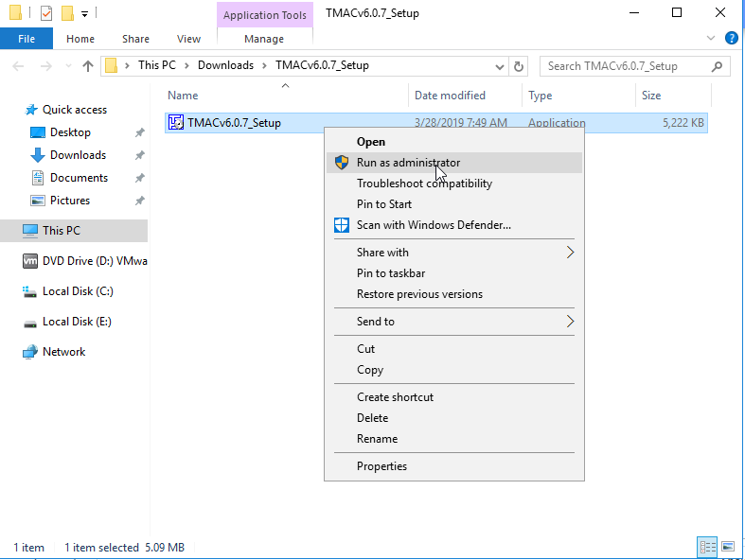Screen dimensions: 745x560
Task: Unpin Downloads using its pin icon
Action: click(x=140, y=155)
